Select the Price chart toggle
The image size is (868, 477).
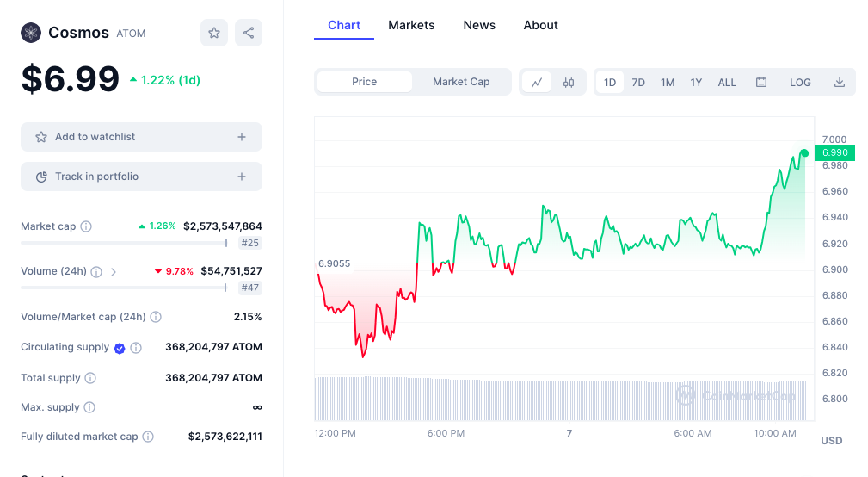click(x=364, y=82)
